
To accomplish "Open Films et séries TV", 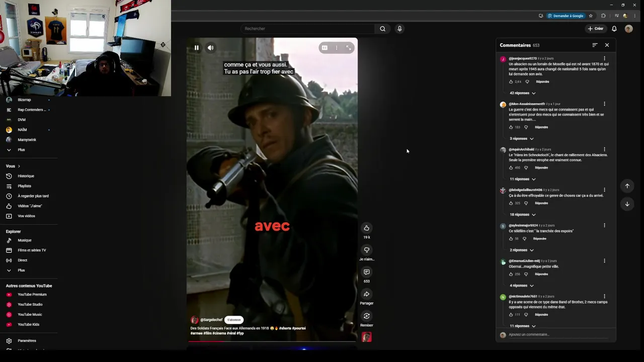I will [32, 250].
